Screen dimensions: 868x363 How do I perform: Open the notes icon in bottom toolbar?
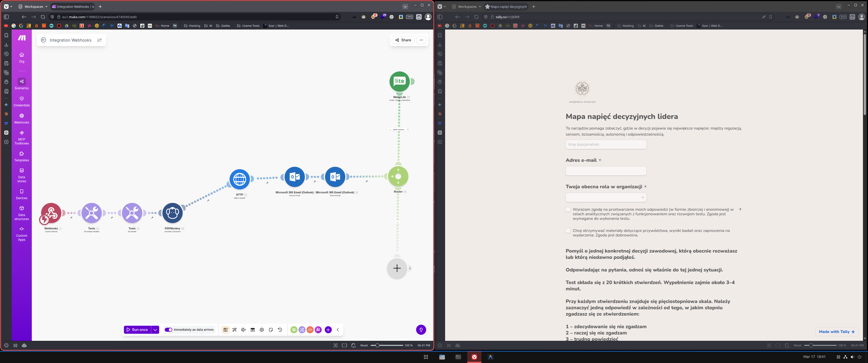(x=271, y=330)
